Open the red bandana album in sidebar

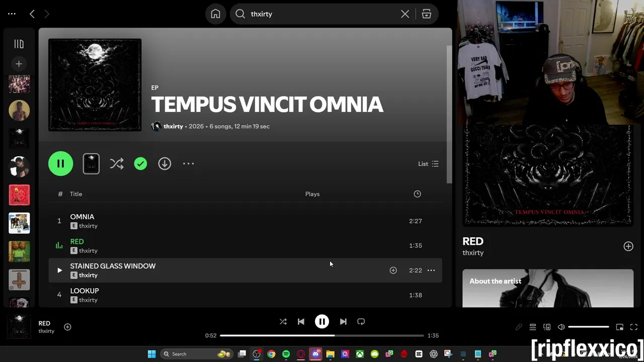pyautogui.click(x=19, y=195)
